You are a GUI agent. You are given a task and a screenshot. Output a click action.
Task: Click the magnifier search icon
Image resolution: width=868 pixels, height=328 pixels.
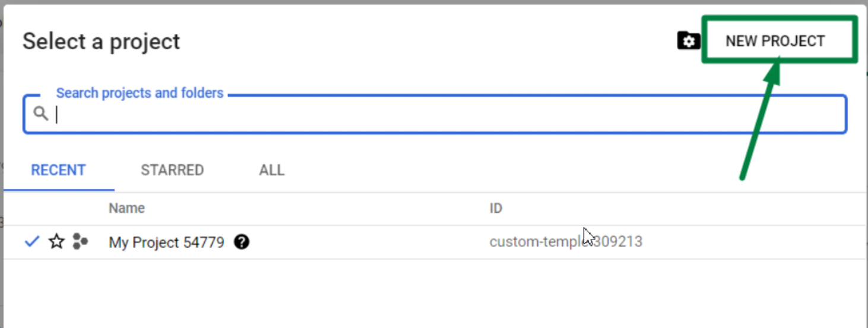(40, 113)
